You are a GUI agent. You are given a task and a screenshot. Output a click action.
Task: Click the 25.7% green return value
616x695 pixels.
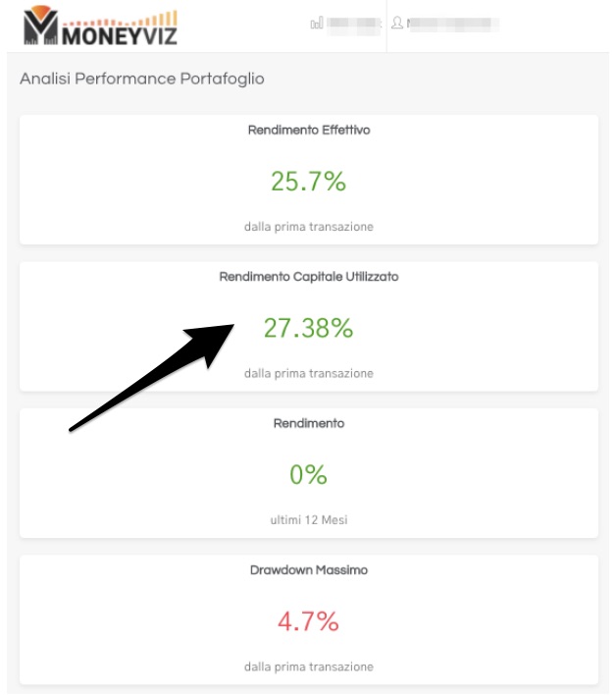[x=308, y=181]
